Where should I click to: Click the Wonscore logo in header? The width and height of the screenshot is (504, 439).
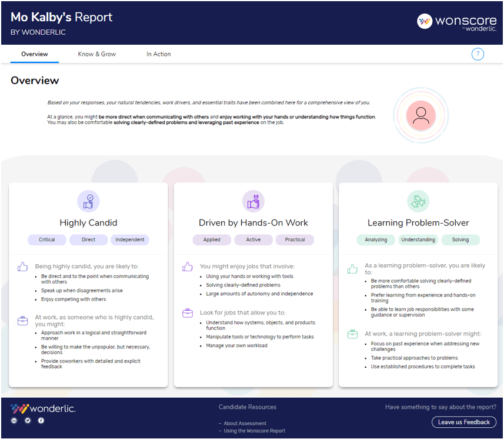point(456,22)
